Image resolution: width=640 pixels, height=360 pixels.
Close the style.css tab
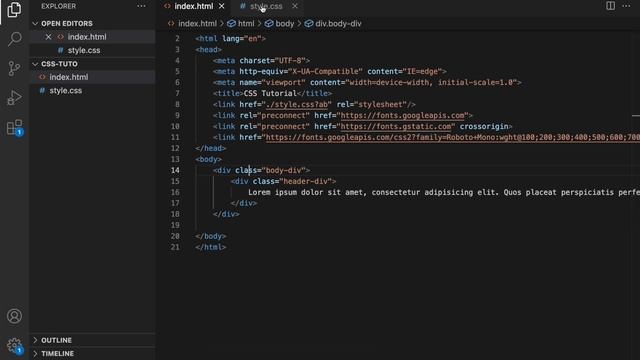(295, 6)
